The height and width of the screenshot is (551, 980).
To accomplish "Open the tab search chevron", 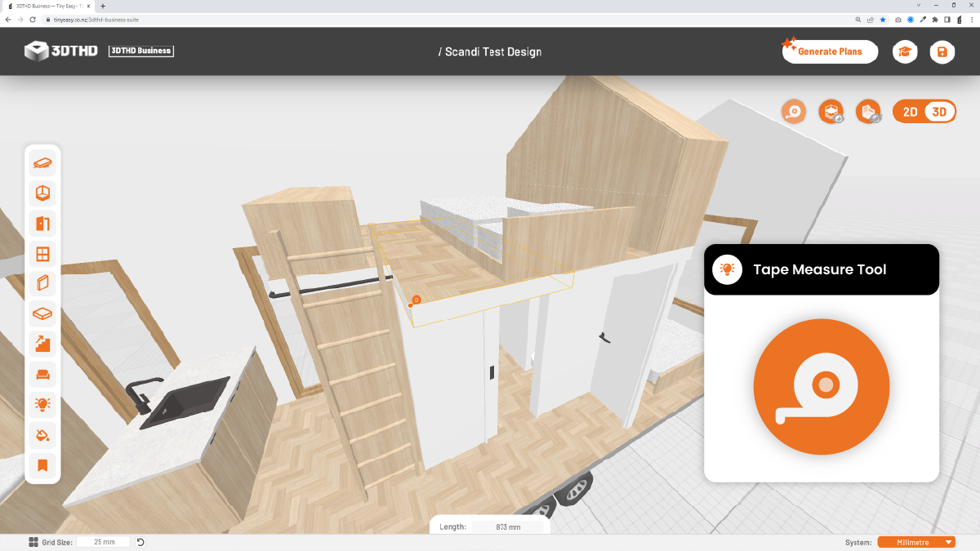I will pyautogui.click(x=920, y=6).
